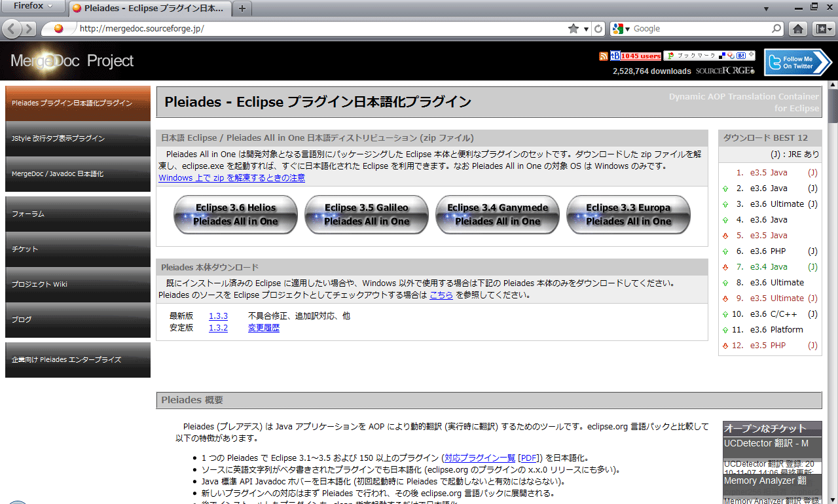Click the UCDetector 翻訳 - M ticket heading
Image resolution: width=838 pixels, height=504 pixels.
click(766, 444)
